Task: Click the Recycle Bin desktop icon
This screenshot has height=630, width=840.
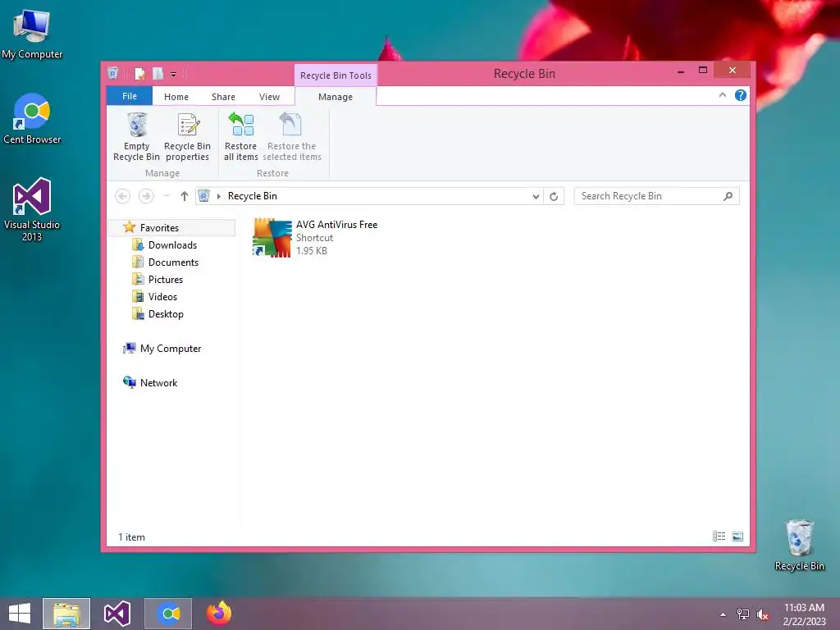Action: tap(799, 546)
